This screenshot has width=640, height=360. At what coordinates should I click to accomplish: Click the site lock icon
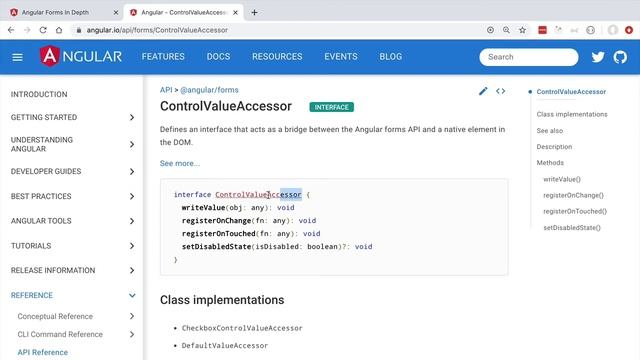point(79,30)
